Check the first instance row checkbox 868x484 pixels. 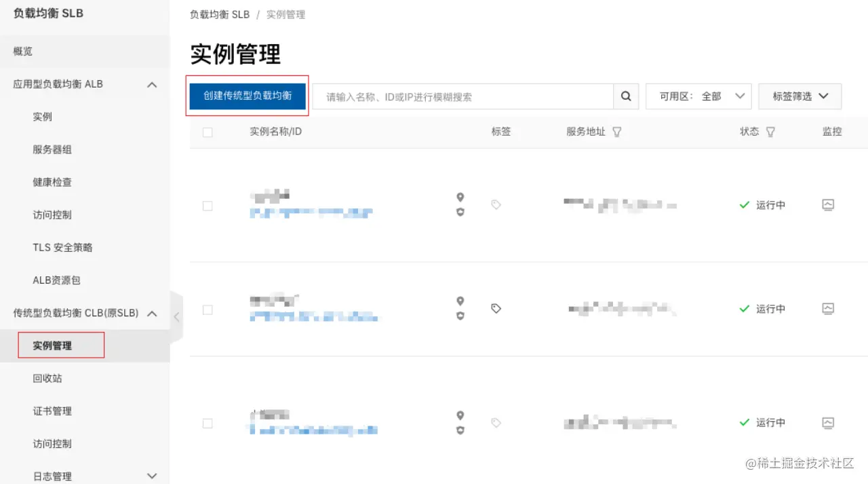tap(208, 206)
